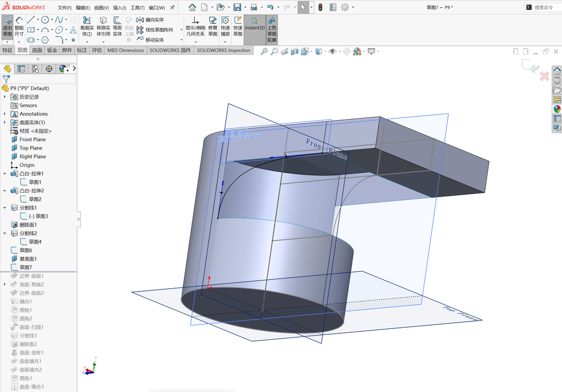Select the Corner Rectangle sketch tool
Viewport: 562px width, 392px height.
pos(31,30)
